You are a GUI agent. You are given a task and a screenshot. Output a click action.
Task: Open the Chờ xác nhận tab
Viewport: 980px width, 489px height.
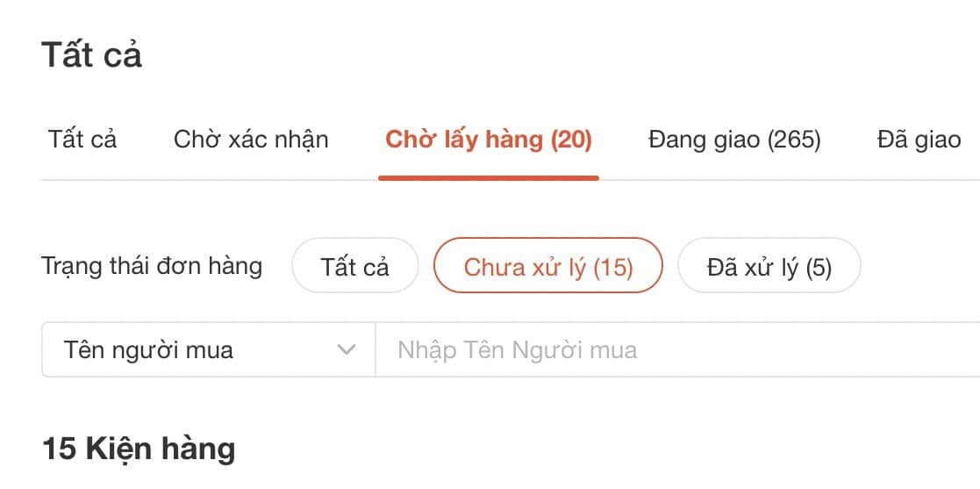pos(251,140)
